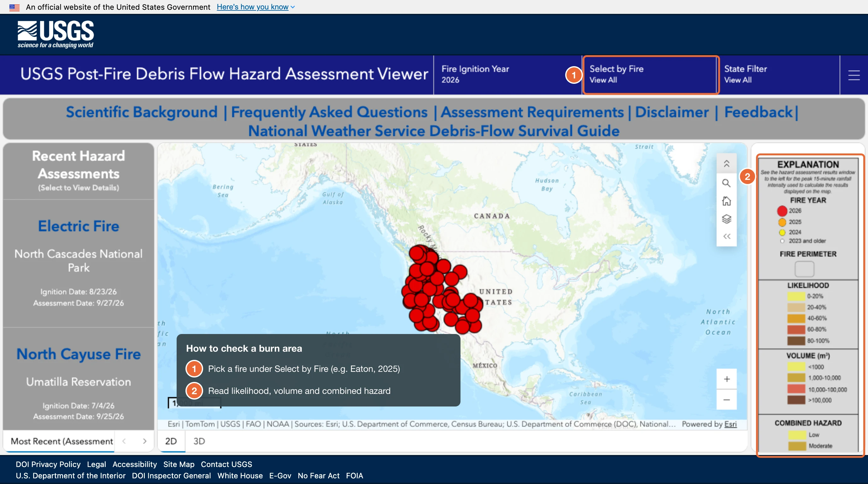This screenshot has height=484, width=868.
Task: Go to previous assessment list page
Action: 124,441
